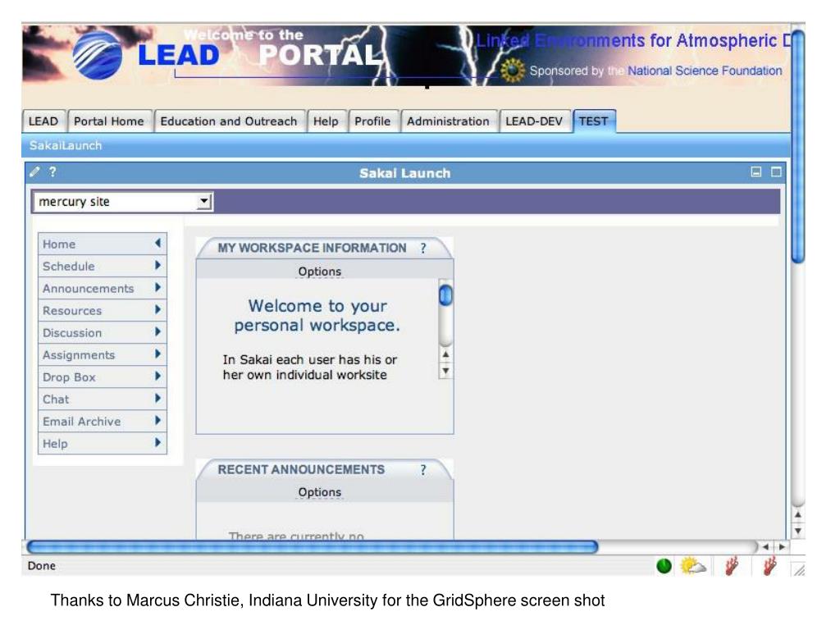The image size is (840, 630).
Task: Switch to the LEAD tab
Action: [x=43, y=121]
